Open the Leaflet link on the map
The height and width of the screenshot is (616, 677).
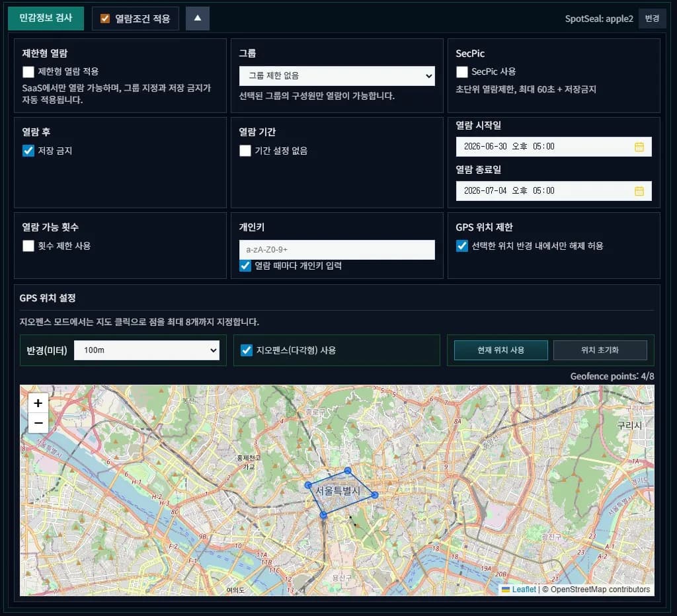(524, 590)
